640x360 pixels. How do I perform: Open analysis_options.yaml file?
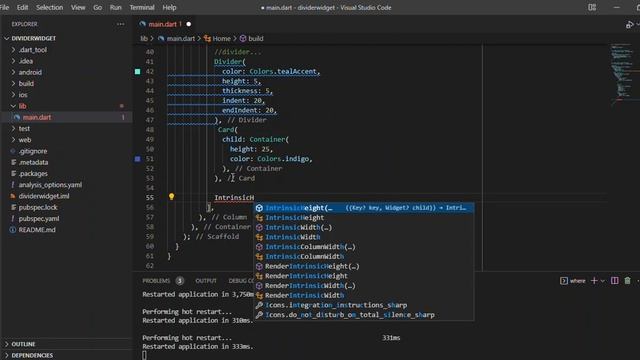(50, 185)
